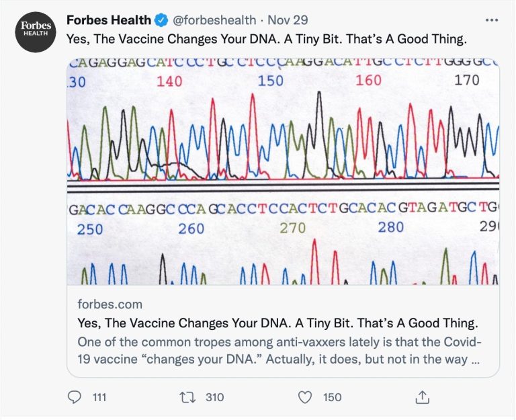
Task: Click the 310 retweets count
Action: [214, 397]
